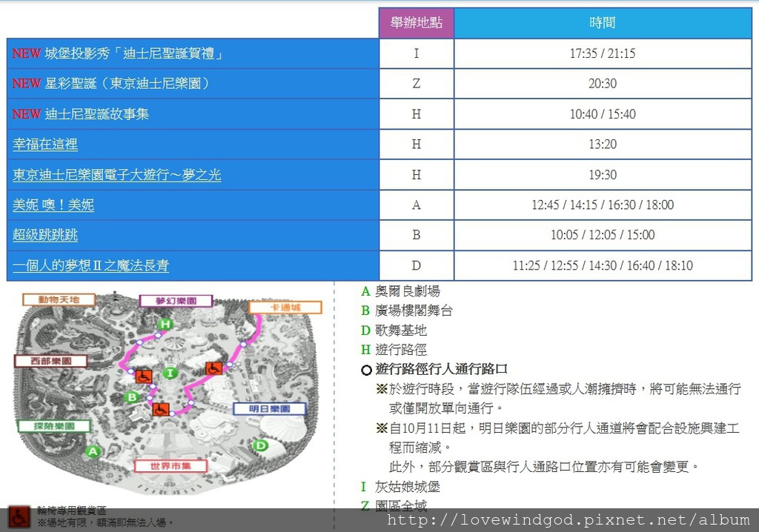Click the 時間 column header
759x532 pixels.
pos(603,23)
